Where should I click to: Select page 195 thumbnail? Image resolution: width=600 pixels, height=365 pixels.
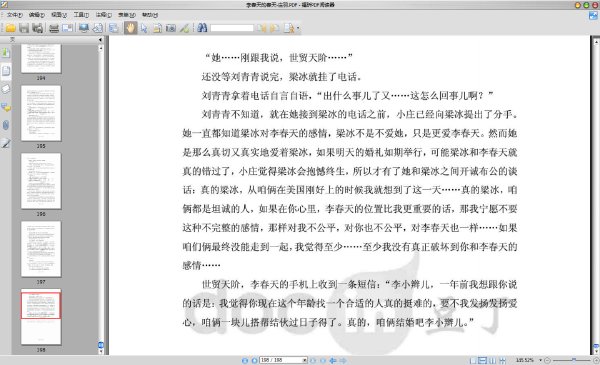pos(41,113)
